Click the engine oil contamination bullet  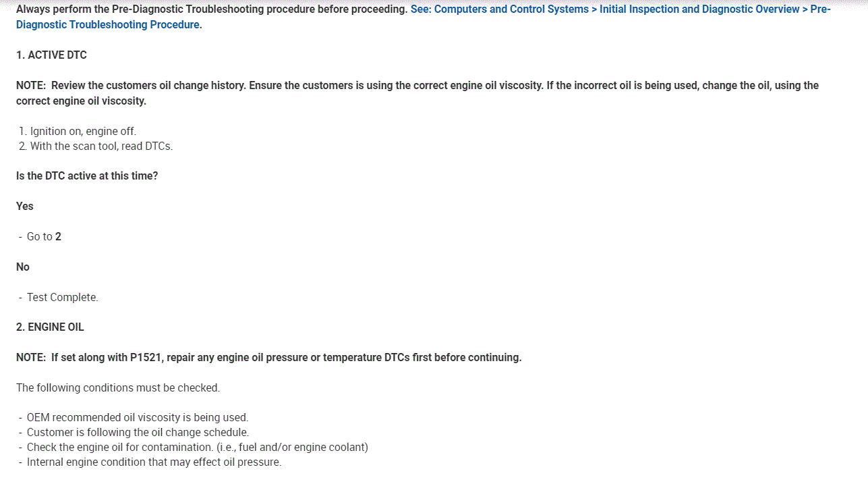(197, 447)
